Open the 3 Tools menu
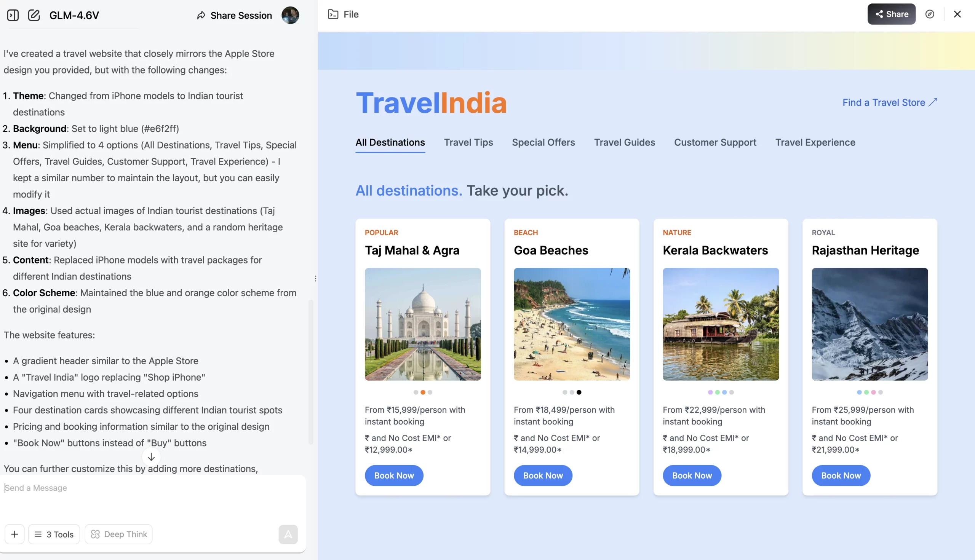975x560 pixels. coord(54,534)
